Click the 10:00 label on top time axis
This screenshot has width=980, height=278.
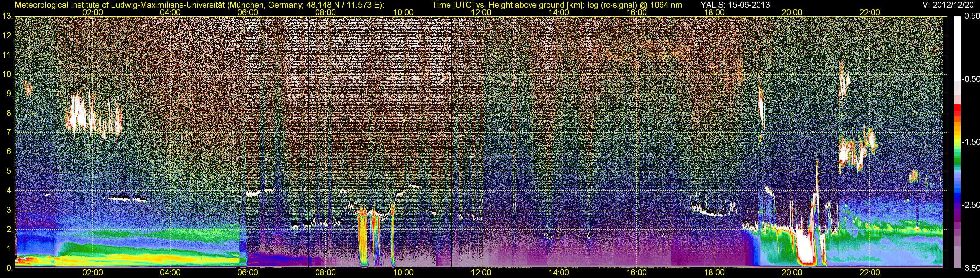(x=403, y=12)
